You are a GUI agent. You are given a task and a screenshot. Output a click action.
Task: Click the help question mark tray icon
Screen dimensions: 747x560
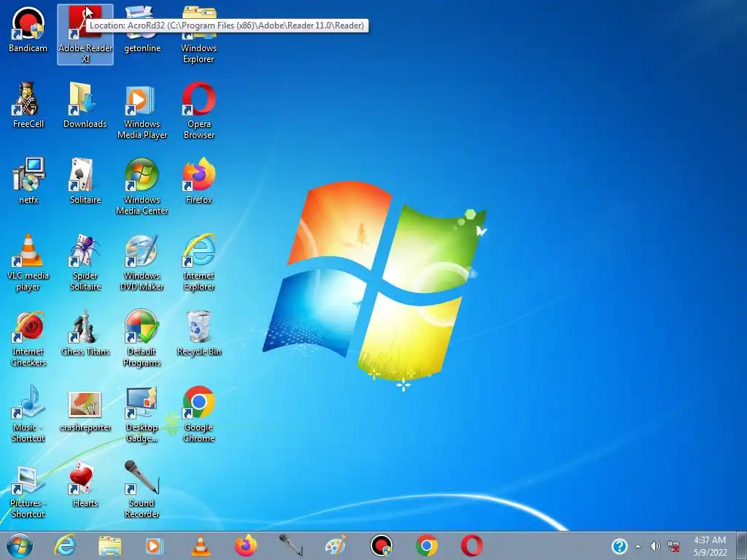pyautogui.click(x=619, y=546)
